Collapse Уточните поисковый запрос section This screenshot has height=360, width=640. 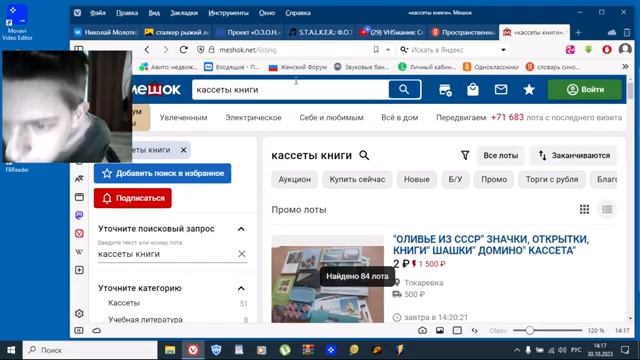pos(241,229)
